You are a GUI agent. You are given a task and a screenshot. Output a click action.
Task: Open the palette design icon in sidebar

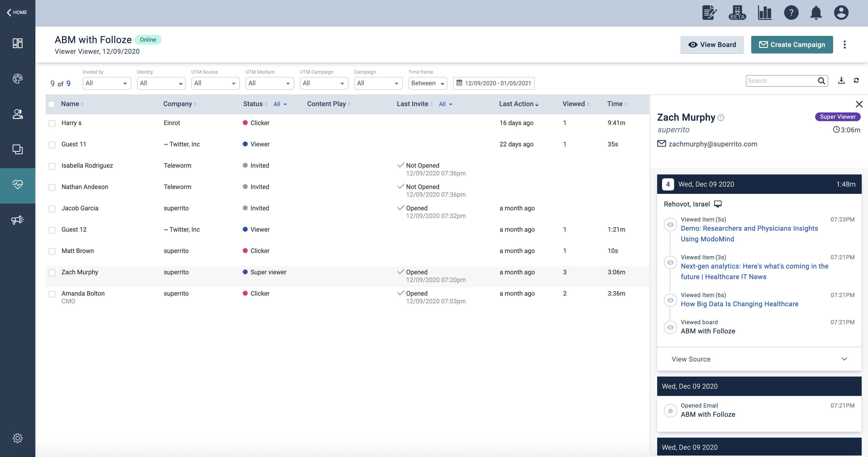pos(17,79)
